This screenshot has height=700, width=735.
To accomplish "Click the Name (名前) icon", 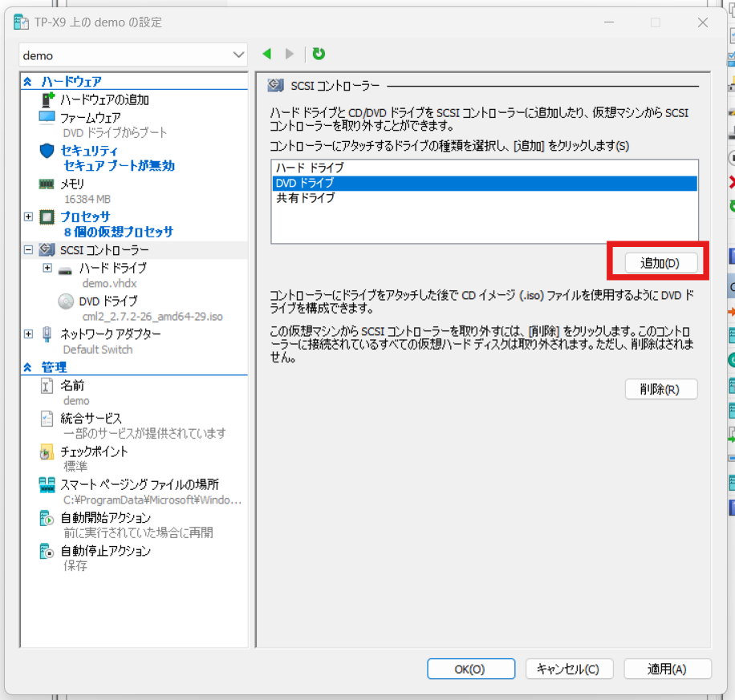I will pyautogui.click(x=47, y=386).
